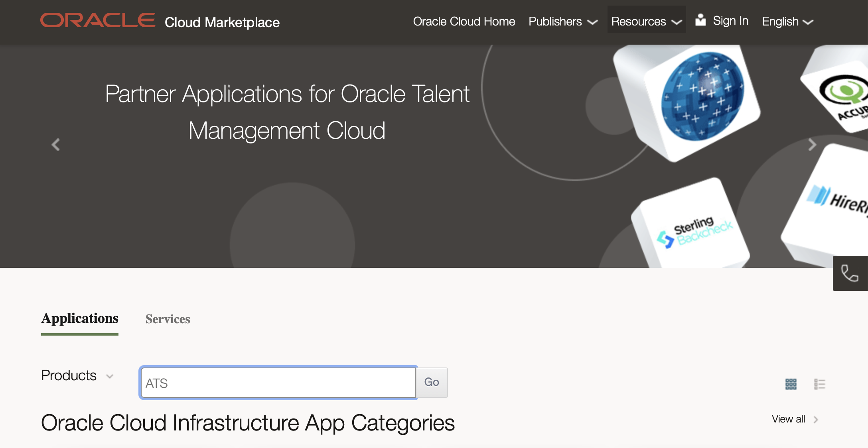Click the Oracle logo
868x448 pixels.
[x=97, y=19]
